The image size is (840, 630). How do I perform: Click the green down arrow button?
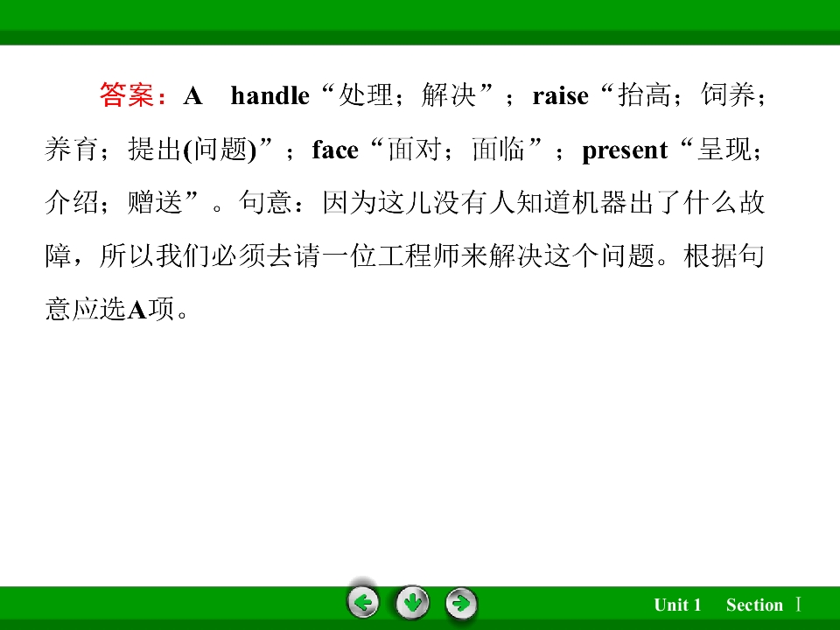412,603
